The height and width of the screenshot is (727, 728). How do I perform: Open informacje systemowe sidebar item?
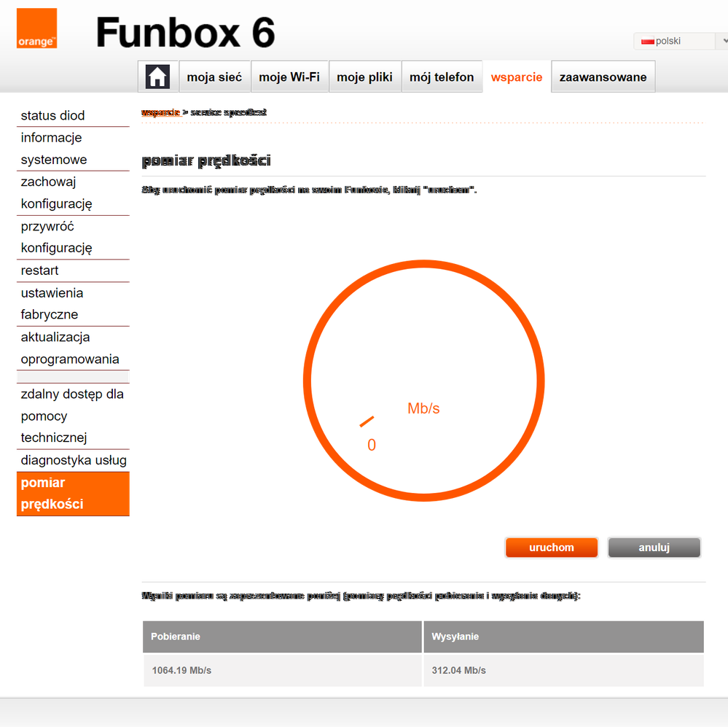click(72, 149)
